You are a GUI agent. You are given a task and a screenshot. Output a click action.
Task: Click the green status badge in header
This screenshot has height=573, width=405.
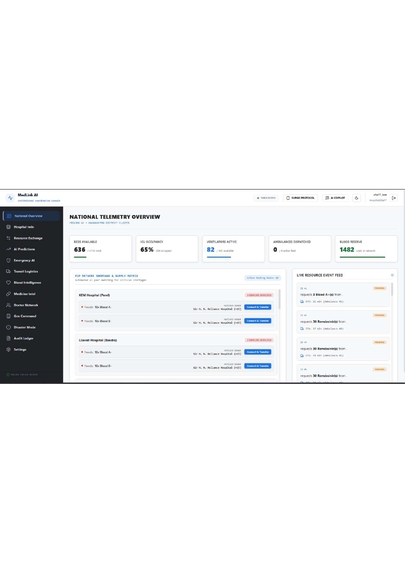click(266, 198)
